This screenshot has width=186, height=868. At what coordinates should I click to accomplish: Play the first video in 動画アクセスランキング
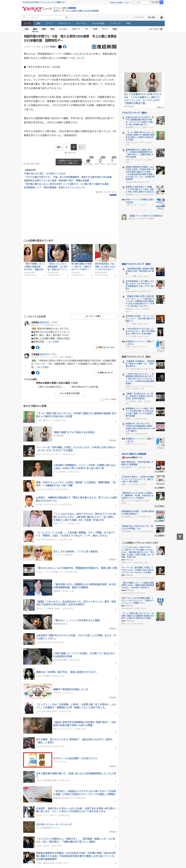coord(160,365)
